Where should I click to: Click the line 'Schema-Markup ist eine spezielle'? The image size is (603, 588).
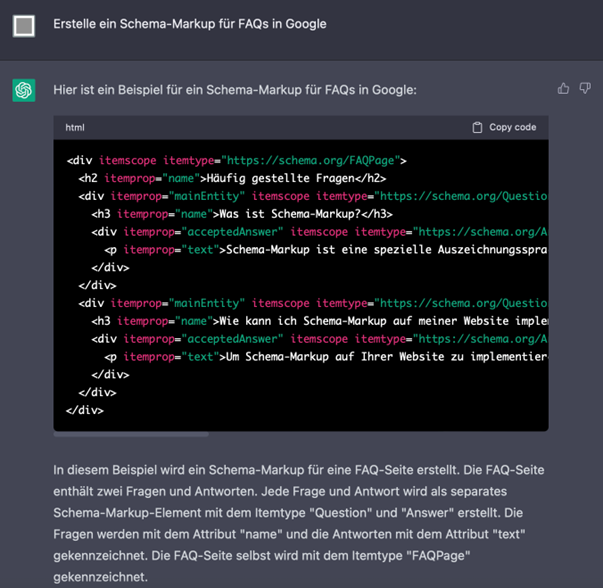point(326,250)
